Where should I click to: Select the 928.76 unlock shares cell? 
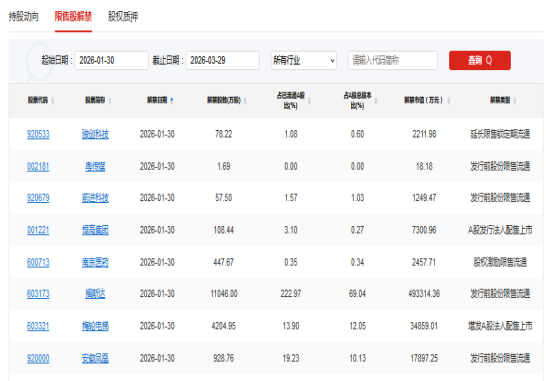224,358
